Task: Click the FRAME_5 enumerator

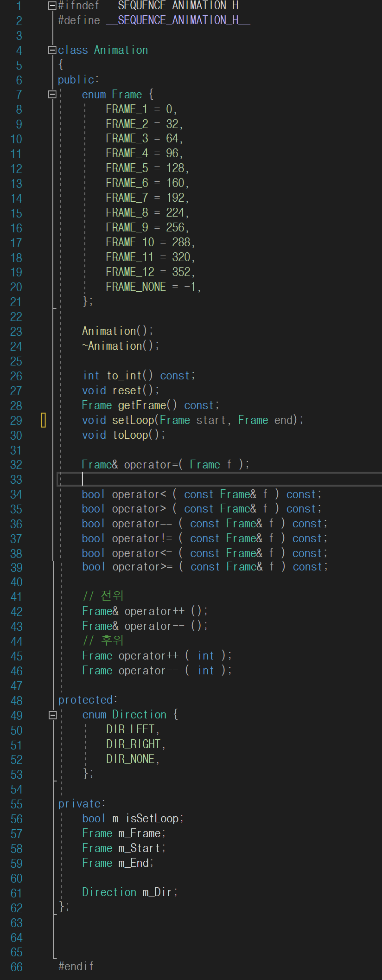Action: click(x=127, y=168)
